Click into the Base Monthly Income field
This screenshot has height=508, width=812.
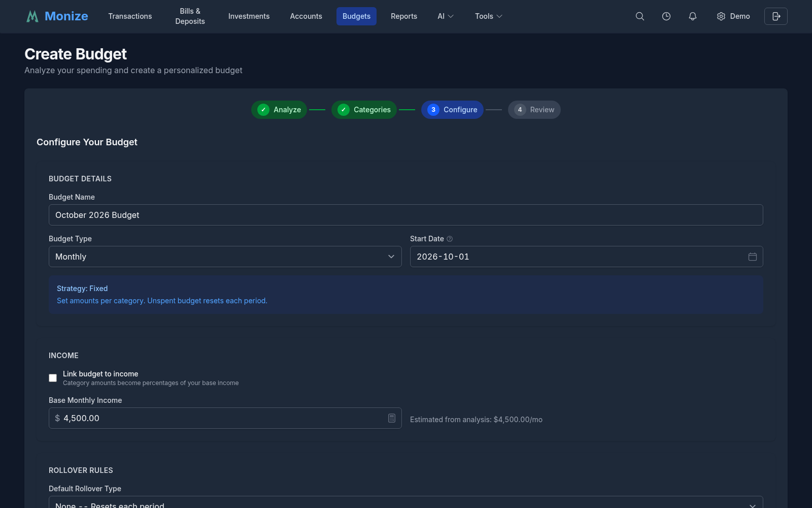(225, 418)
